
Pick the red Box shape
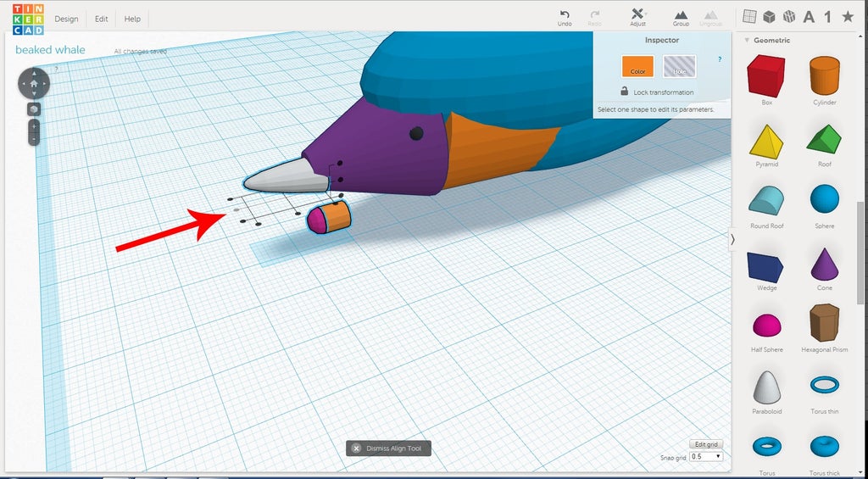pos(766,76)
